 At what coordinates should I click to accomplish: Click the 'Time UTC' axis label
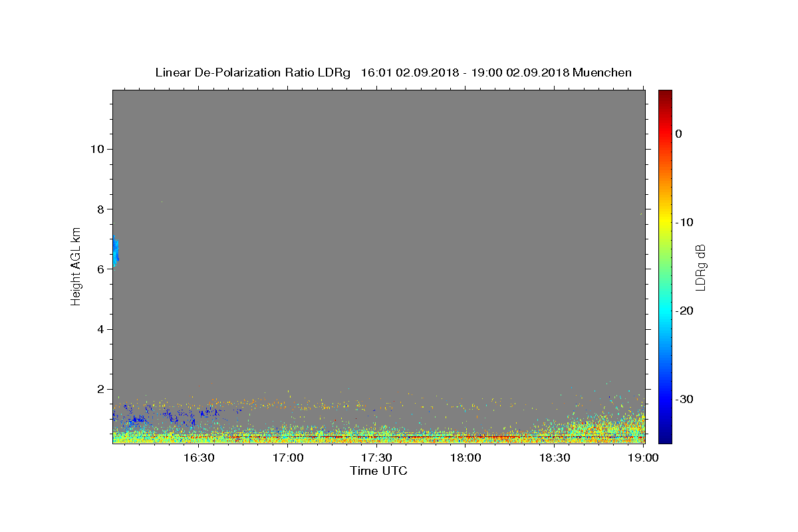pos(378,471)
